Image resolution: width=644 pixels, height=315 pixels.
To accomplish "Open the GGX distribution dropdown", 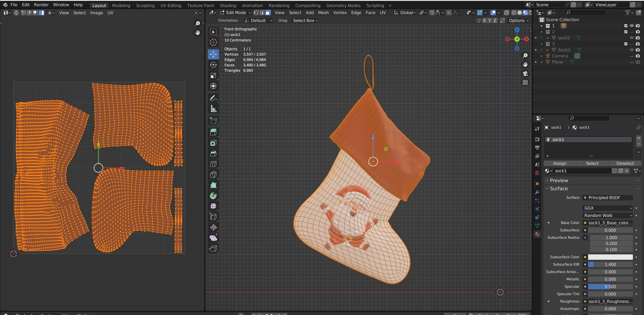I will (x=607, y=208).
